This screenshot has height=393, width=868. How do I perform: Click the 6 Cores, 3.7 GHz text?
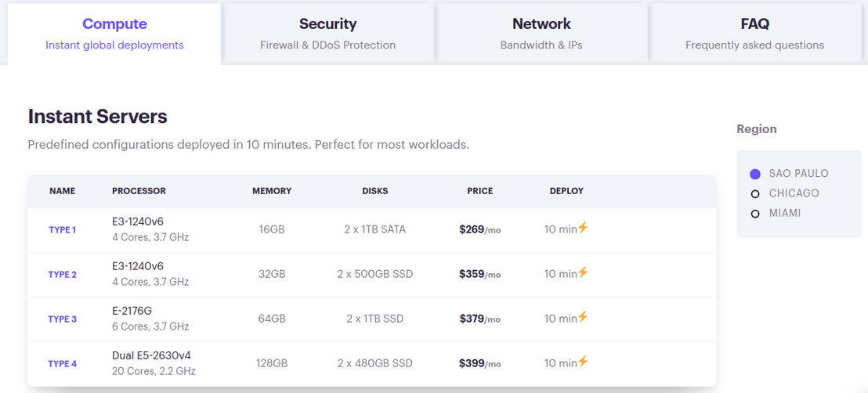coord(150,327)
